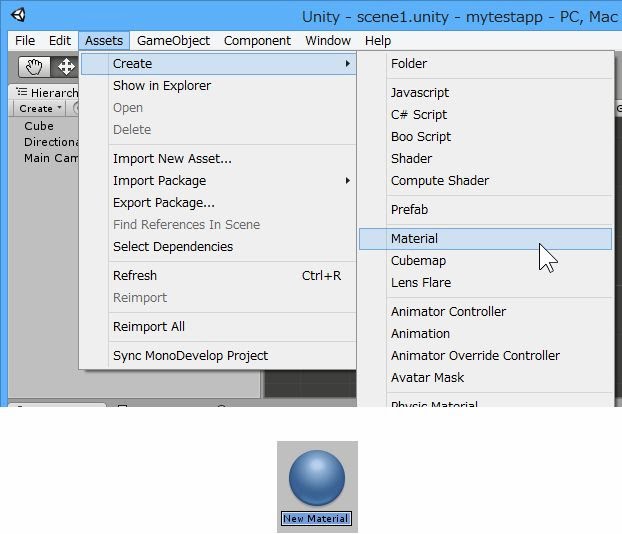Create a new Prefab asset
This screenshot has width=622, height=534.
tap(409, 210)
